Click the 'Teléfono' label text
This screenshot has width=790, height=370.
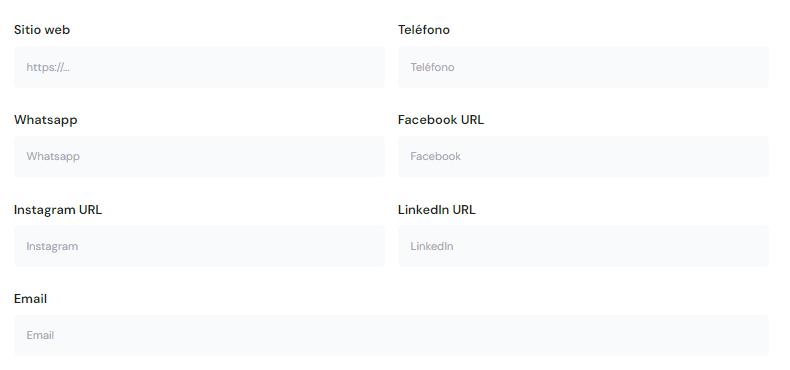click(424, 30)
